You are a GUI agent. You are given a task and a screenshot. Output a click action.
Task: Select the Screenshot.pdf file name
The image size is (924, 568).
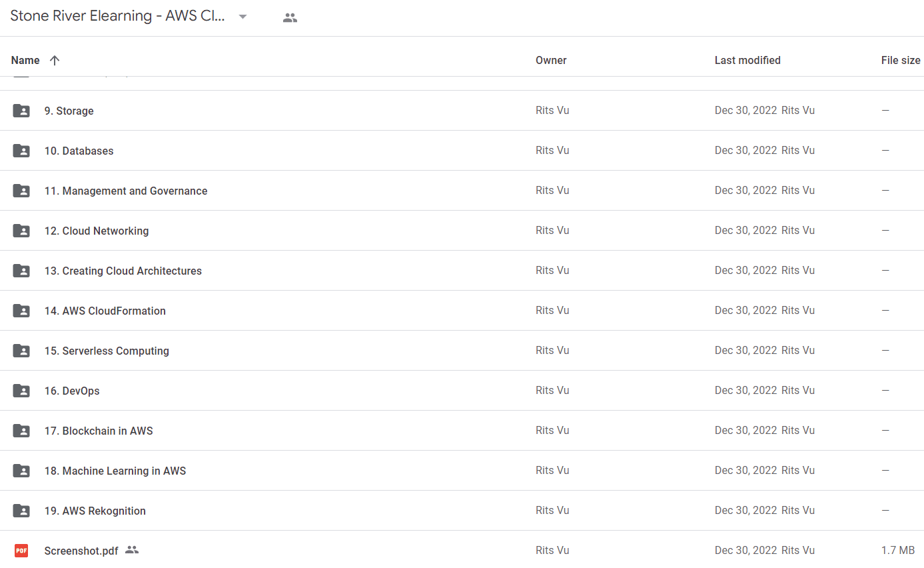(x=81, y=551)
